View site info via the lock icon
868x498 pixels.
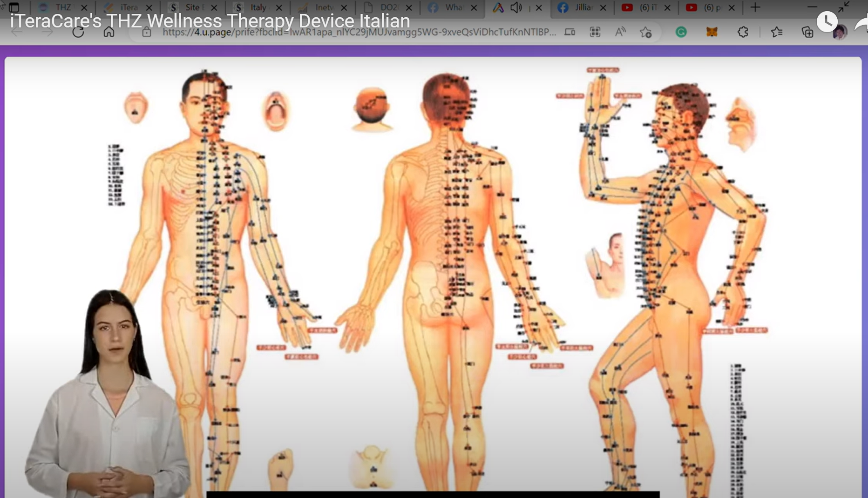[147, 32]
